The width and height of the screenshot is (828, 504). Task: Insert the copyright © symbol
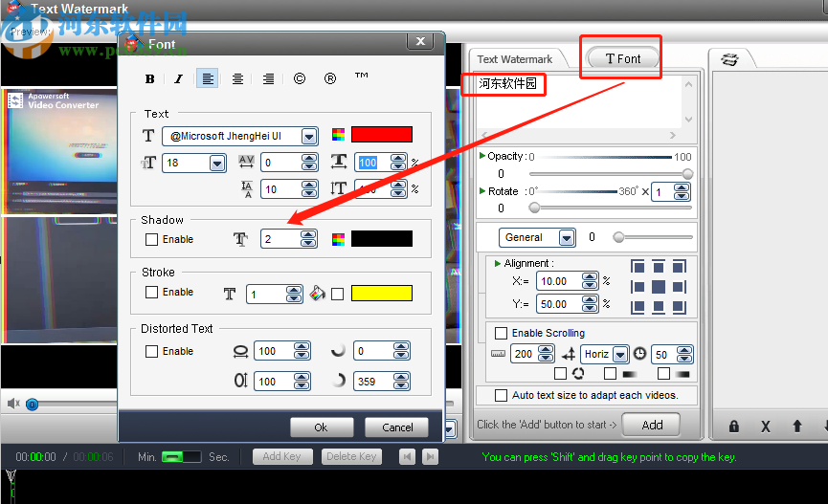pyautogui.click(x=300, y=78)
